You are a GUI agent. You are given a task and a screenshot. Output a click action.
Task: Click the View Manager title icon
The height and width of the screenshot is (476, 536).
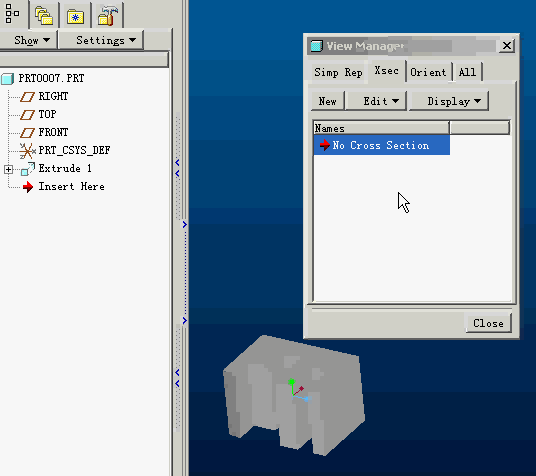pyautogui.click(x=316, y=45)
